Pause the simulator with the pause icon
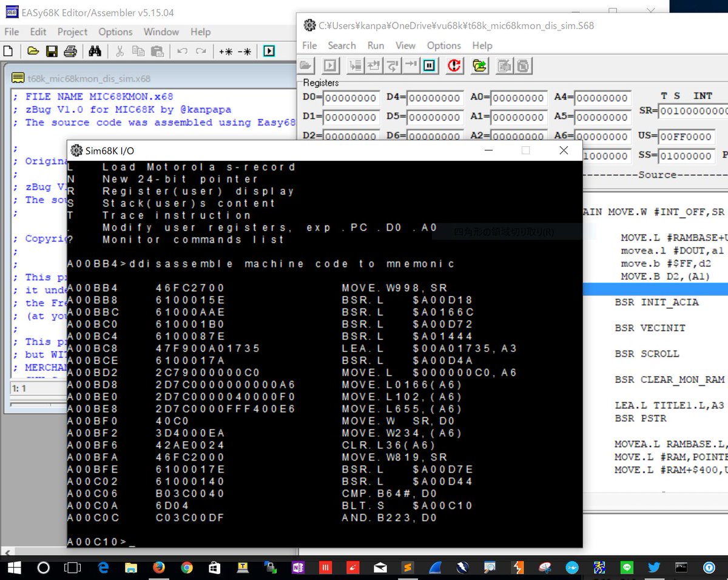Image resolution: width=728 pixels, height=580 pixels. click(x=430, y=66)
